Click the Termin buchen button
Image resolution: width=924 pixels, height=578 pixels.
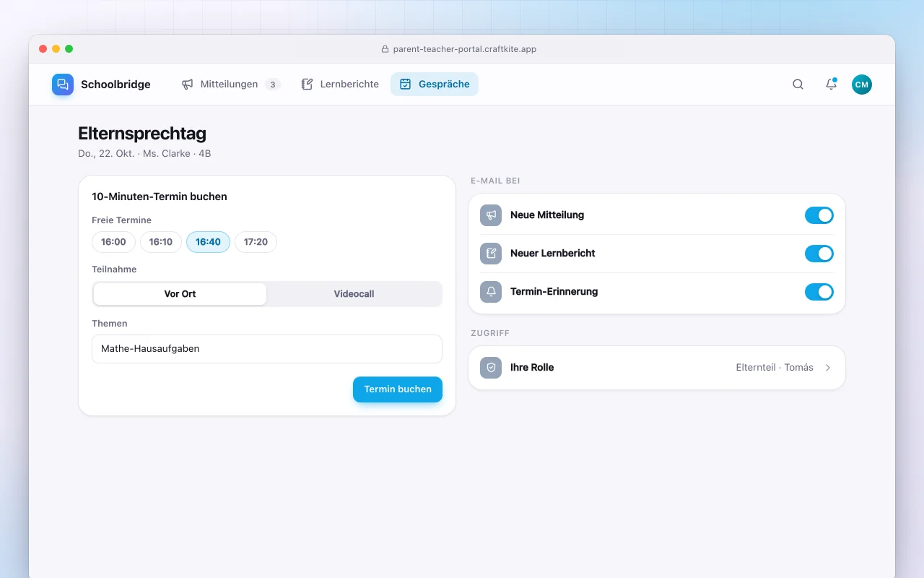coord(398,389)
